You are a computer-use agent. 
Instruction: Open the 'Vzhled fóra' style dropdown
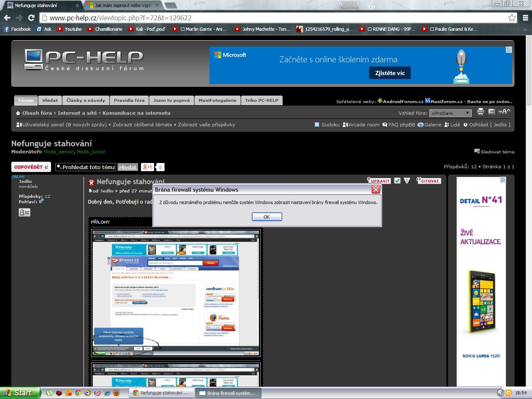pyautogui.click(x=451, y=113)
